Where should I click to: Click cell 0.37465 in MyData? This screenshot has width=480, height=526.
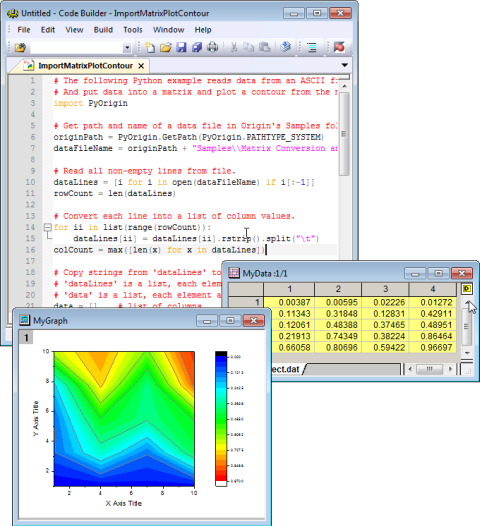pos(385,325)
